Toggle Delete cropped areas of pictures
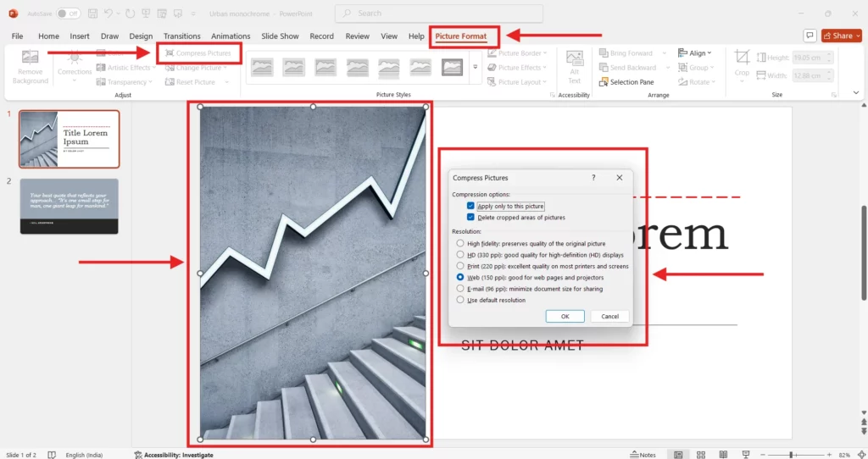 tap(470, 218)
